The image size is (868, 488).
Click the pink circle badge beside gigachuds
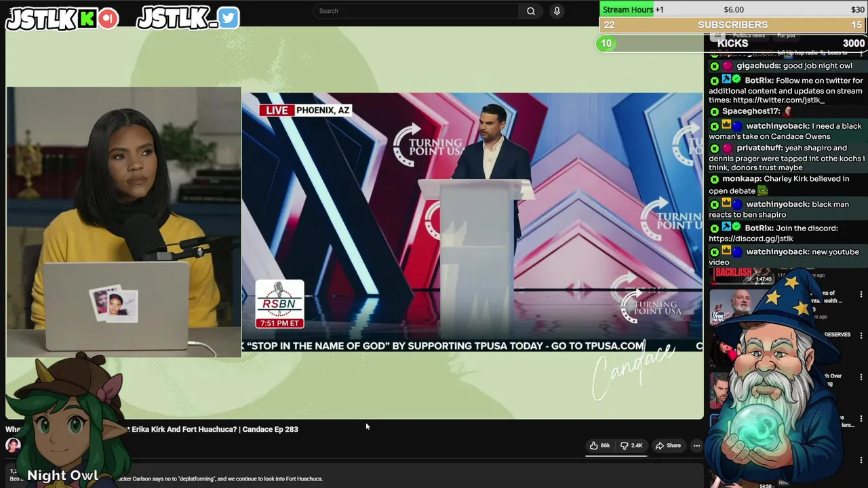tap(728, 66)
